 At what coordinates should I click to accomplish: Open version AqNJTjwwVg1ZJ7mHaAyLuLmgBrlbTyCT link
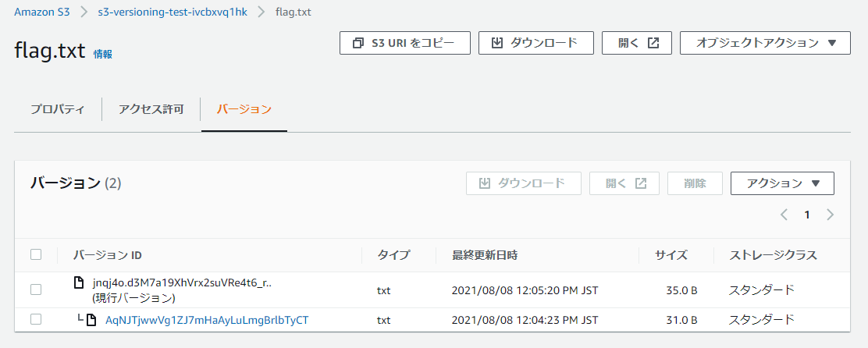[207, 320]
